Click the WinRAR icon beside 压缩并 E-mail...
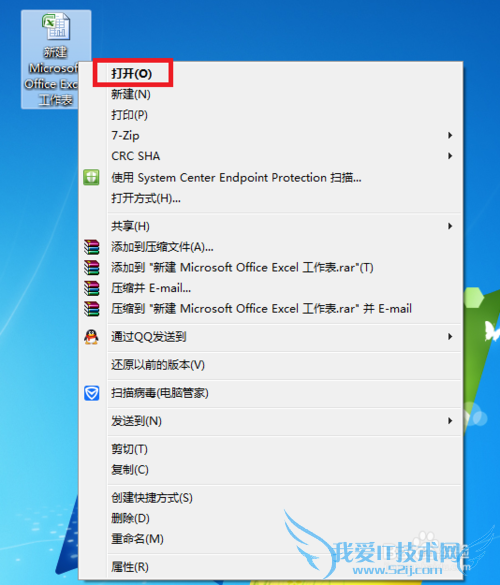 [x=91, y=288]
